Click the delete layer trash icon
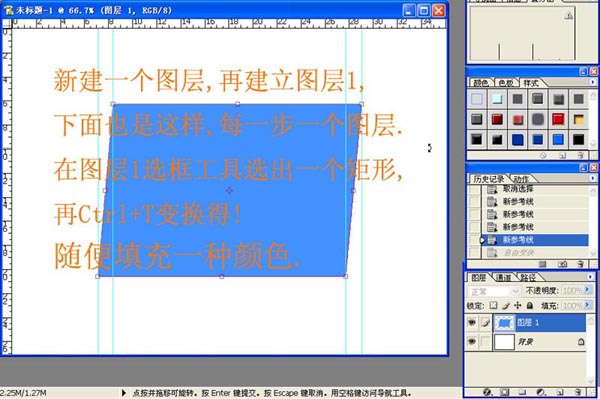 click(579, 392)
